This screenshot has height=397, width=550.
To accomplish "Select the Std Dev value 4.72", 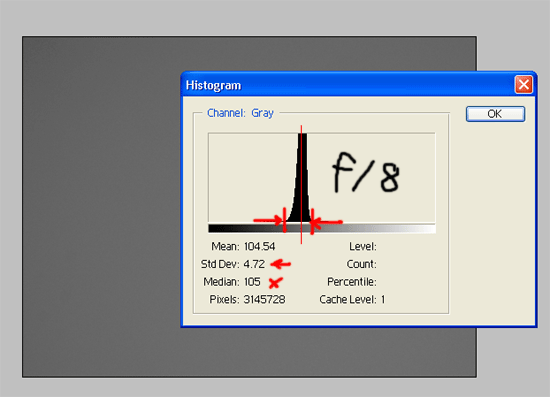I will (x=254, y=264).
